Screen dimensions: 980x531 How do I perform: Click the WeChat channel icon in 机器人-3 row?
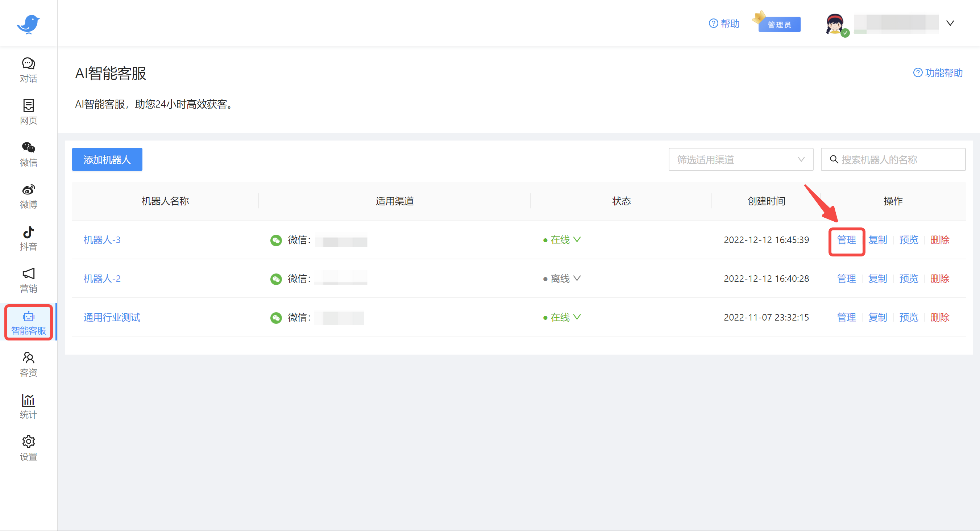[276, 240]
